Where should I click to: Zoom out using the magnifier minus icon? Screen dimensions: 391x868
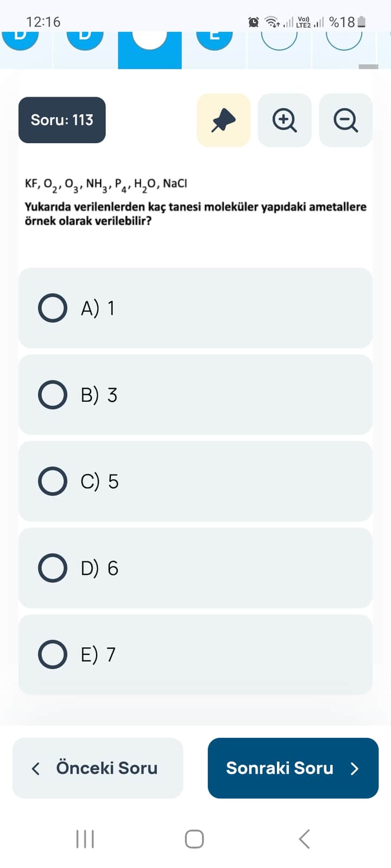[345, 120]
